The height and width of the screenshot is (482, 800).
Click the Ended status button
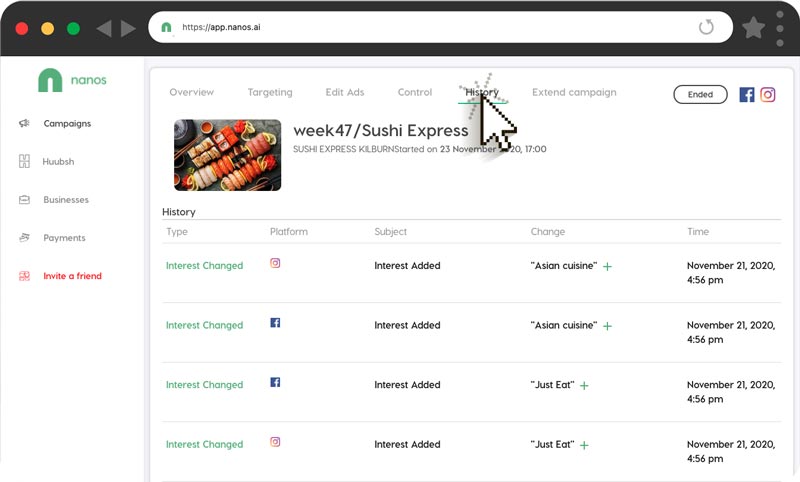(700, 94)
